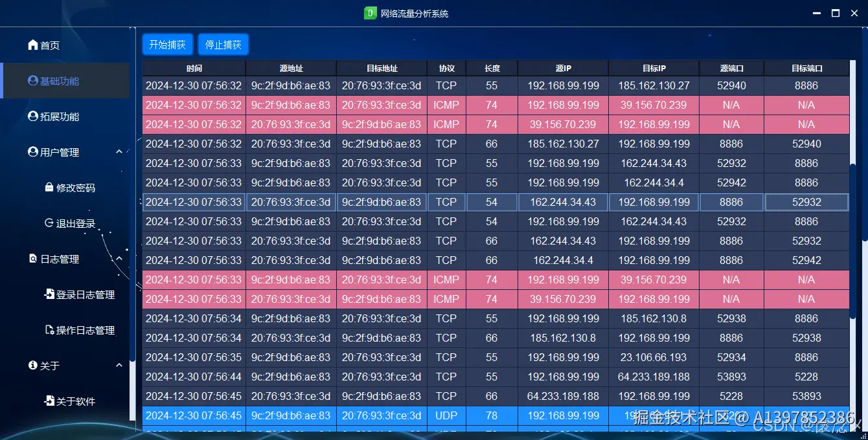This screenshot has width=868, height=440.
Task: Select the source port cell 52940
Action: point(731,85)
